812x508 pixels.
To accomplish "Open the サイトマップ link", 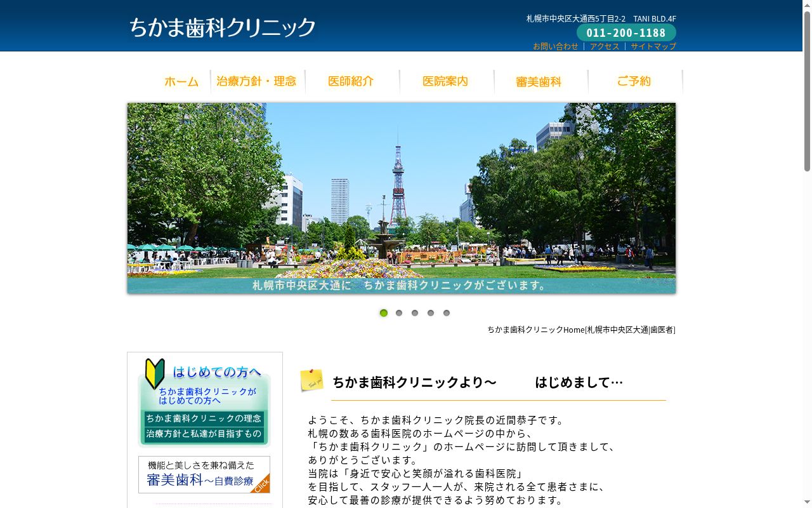I will coord(653,46).
